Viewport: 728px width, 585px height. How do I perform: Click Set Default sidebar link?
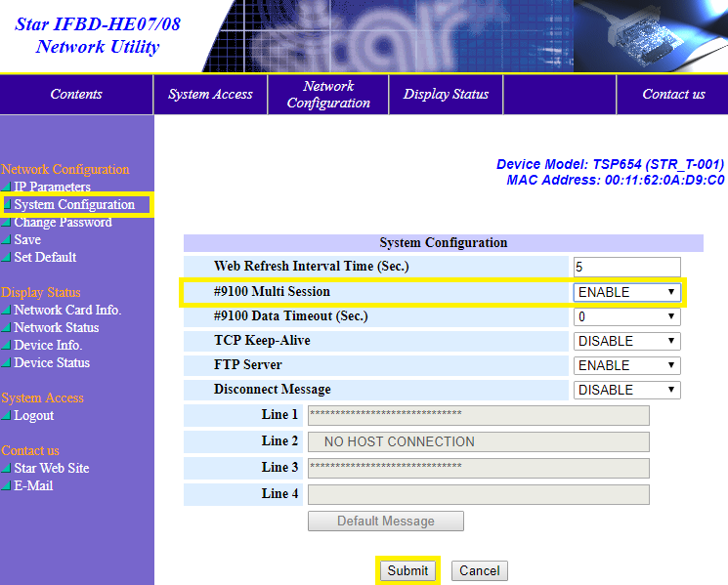tap(45, 257)
